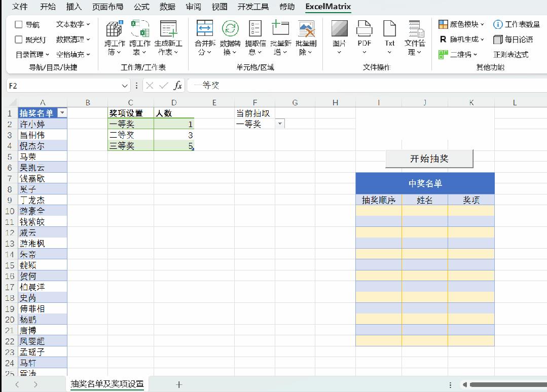Open the PDF file operation tool
This screenshot has height=392, width=547.
click(x=364, y=38)
